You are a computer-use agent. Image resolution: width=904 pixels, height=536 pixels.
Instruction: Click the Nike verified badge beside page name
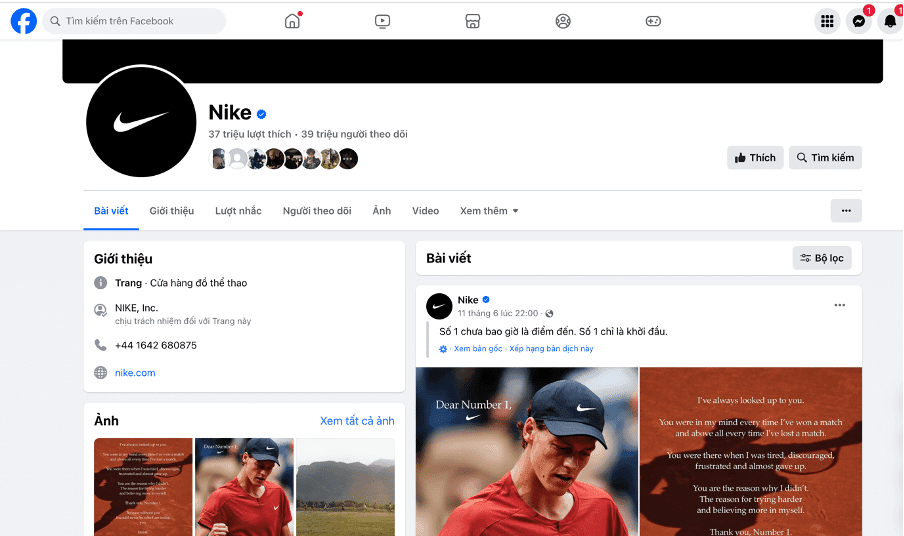point(261,114)
